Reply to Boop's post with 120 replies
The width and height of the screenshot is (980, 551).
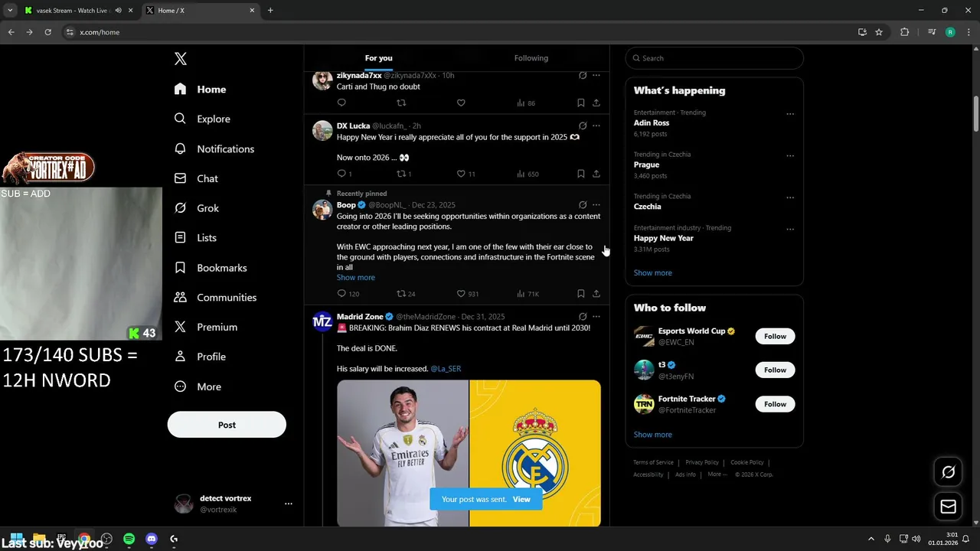[341, 293]
